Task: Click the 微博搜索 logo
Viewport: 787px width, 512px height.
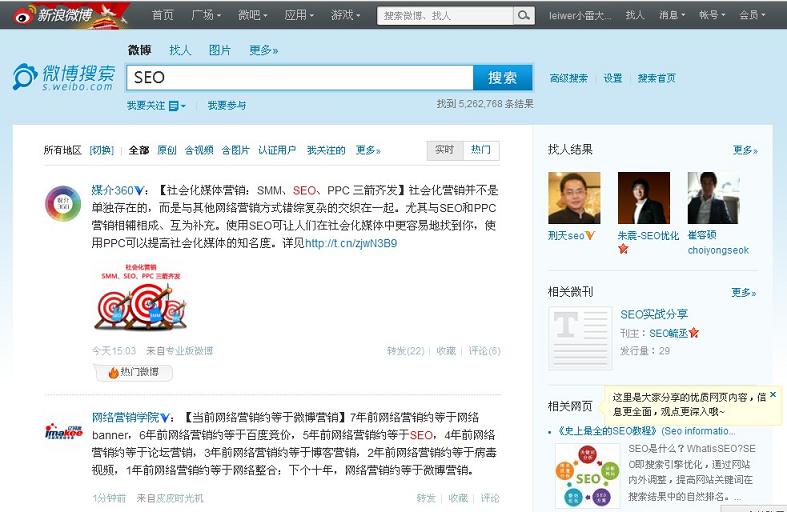Action: click(x=64, y=77)
